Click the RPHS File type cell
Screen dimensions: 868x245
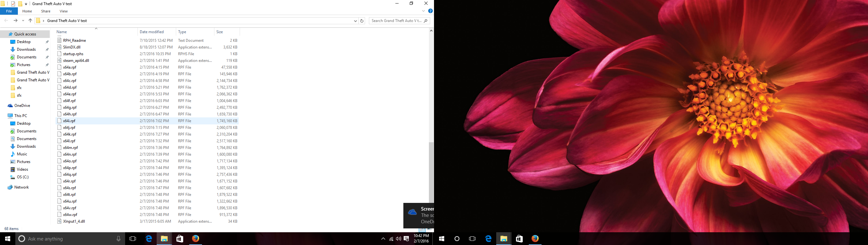(x=186, y=54)
